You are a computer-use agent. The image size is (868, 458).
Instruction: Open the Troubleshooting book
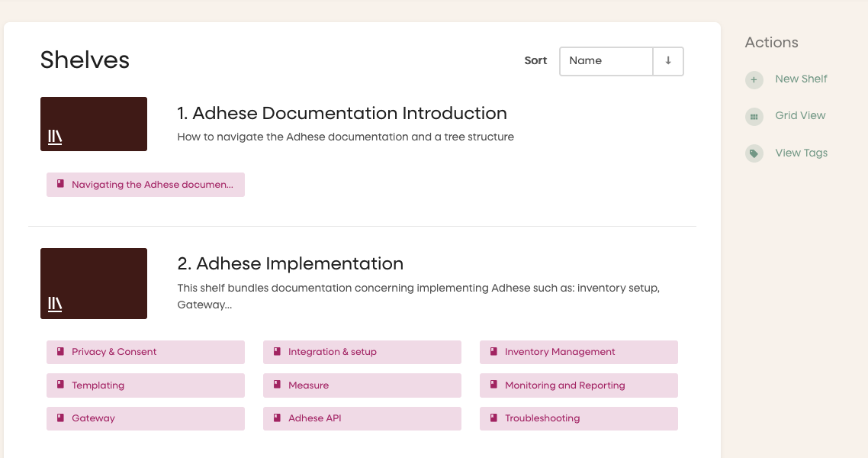point(542,418)
